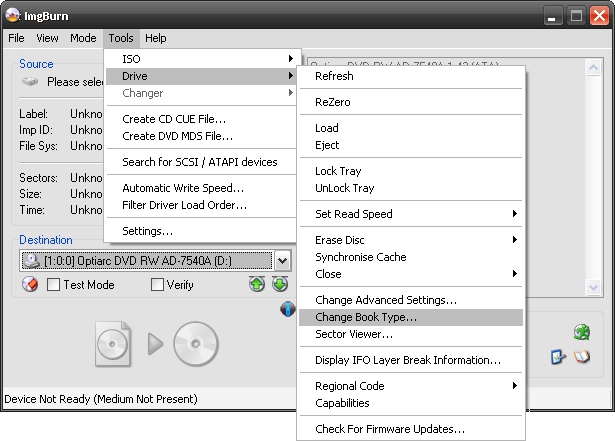Select Synchronise Cache

411,257
